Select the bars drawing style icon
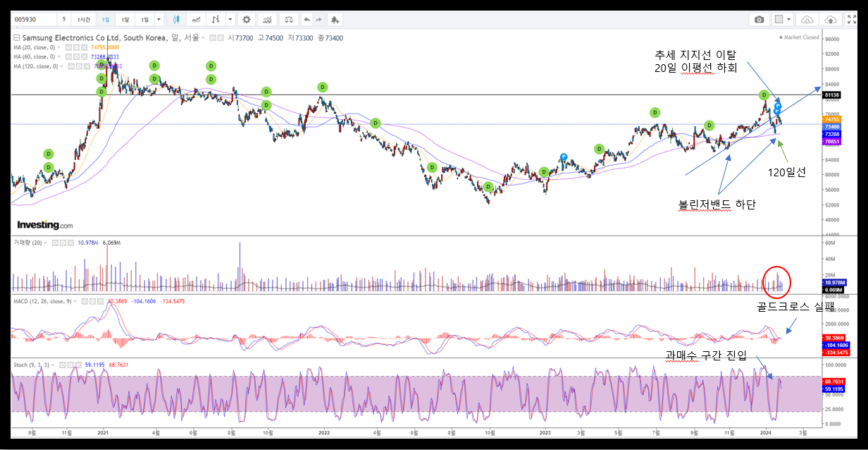 216,20
